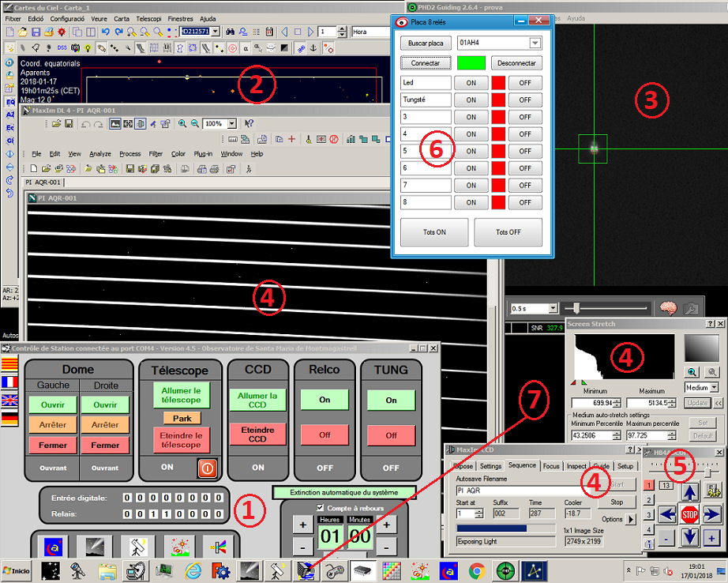Turn TUNG Off in station control

coord(391,435)
